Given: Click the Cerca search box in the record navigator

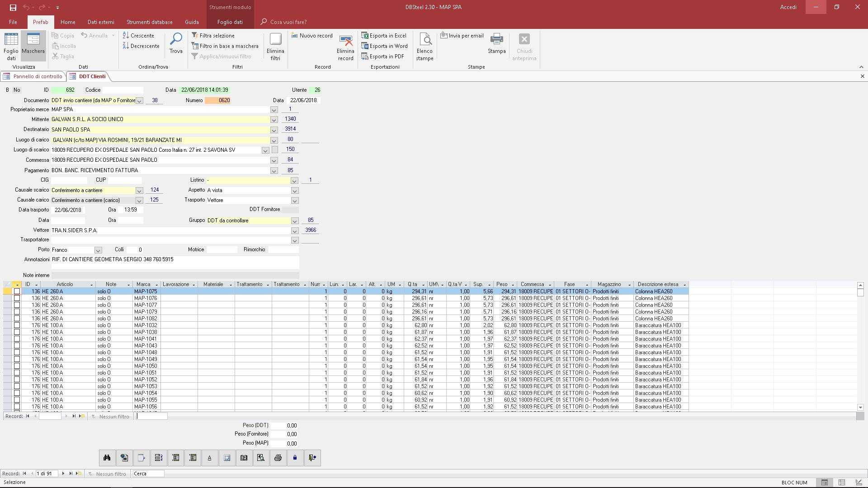Looking at the screenshot, I should pos(148,474).
